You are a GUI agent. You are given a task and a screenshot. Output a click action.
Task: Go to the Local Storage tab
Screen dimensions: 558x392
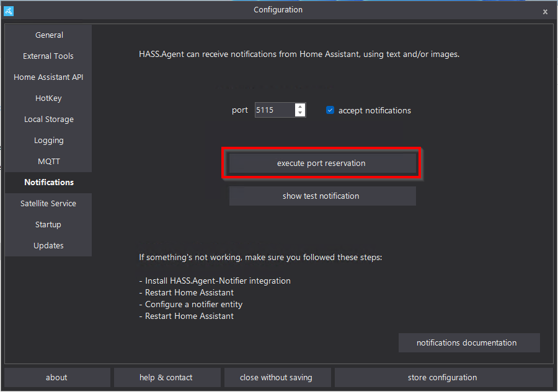coord(49,119)
